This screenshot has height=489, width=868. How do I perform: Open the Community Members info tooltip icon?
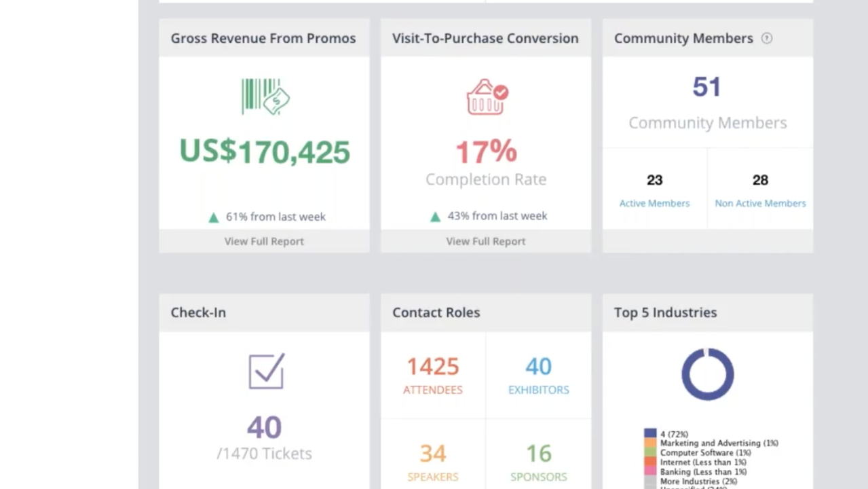[x=766, y=38]
